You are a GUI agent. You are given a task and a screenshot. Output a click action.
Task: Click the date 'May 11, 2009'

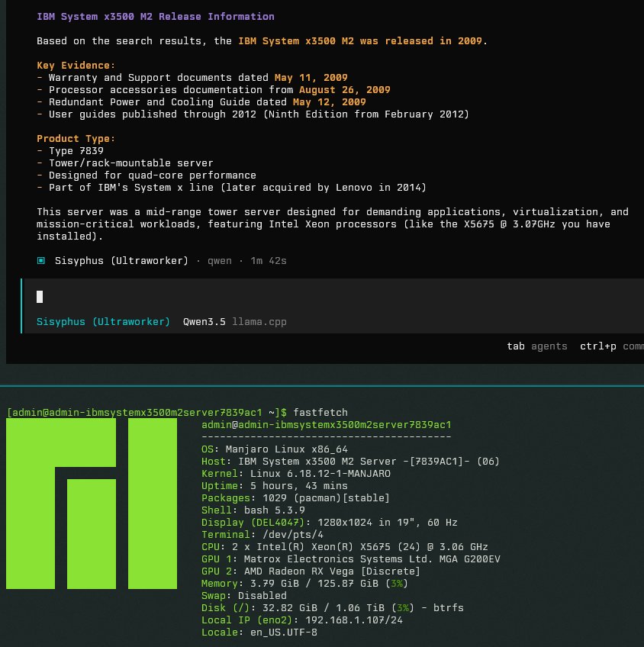pos(311,78)
